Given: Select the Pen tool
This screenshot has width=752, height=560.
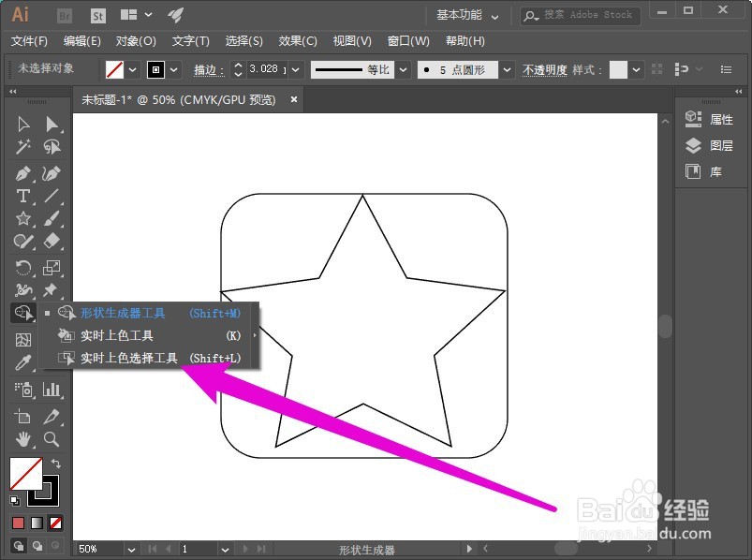Looking at the screenshot, I should pyautogui.click(x=23, y=173).
